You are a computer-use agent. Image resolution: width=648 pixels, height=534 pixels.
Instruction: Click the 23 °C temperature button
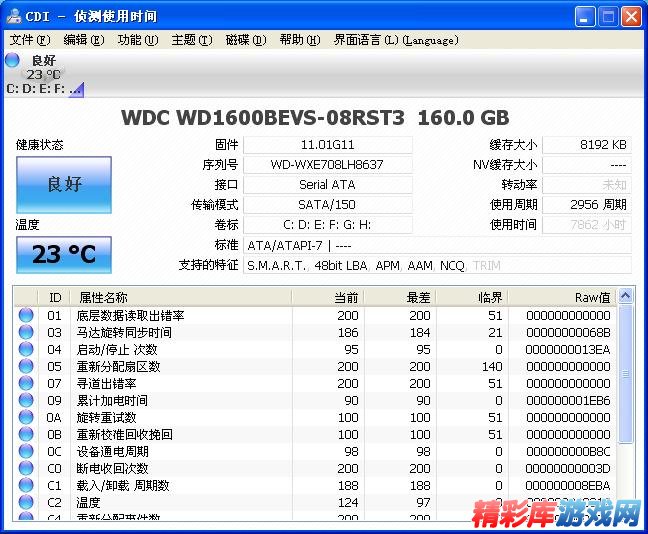pyautogui.click(x=64, y=254)
